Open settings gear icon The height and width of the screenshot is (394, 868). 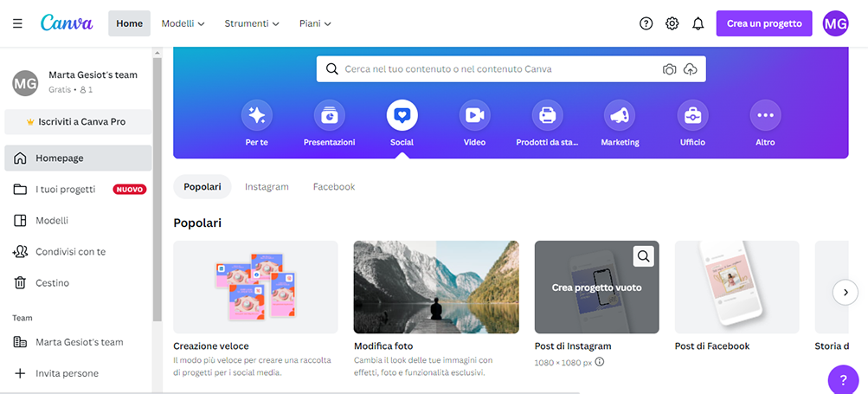[672, 23]
